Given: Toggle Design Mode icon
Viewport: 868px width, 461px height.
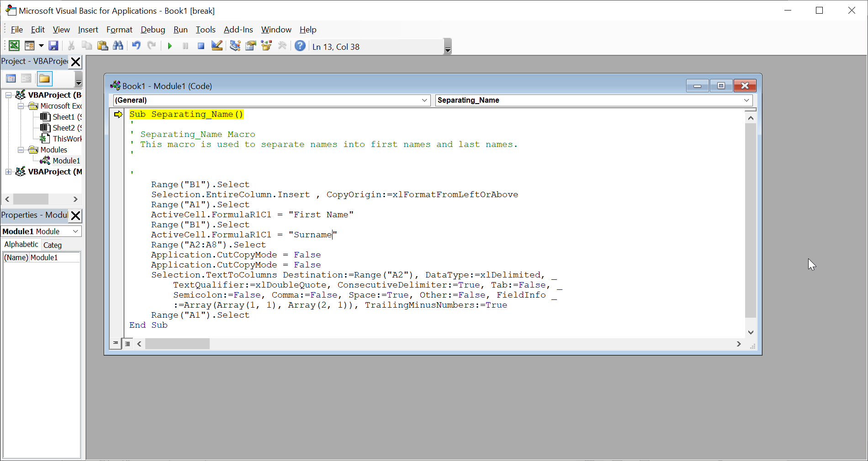Looking at the screenshot, I should point(217,46).
